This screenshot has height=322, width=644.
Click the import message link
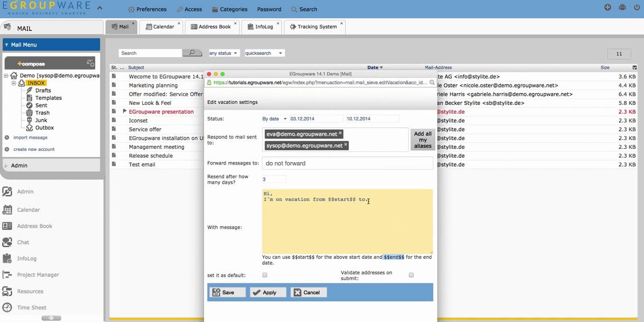pos(30,138)
